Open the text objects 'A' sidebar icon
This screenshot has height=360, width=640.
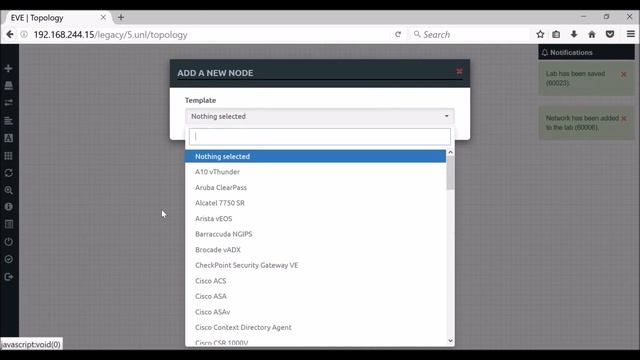[x=8, y=138]
